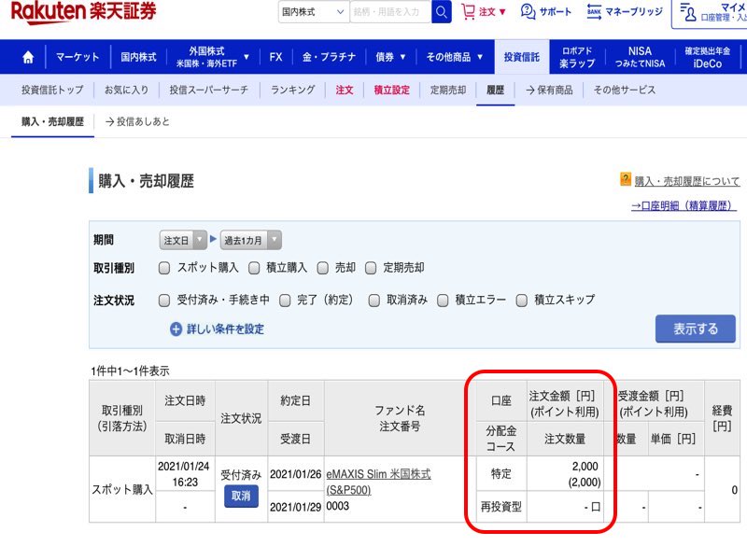
Task: Open the 国内株式 search category dropdown
Action: tap(313, 12)
